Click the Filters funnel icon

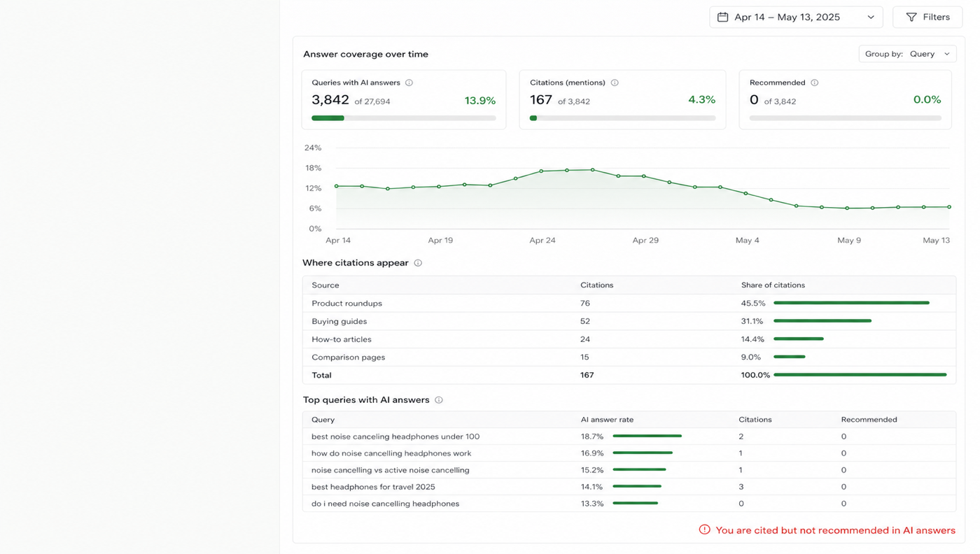[x=911, y=17]
